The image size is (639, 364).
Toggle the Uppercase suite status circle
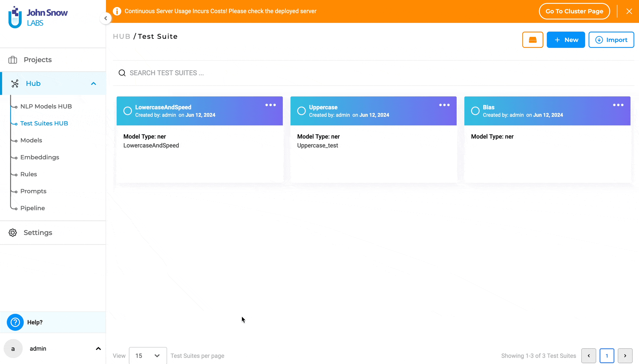(301, 110)
